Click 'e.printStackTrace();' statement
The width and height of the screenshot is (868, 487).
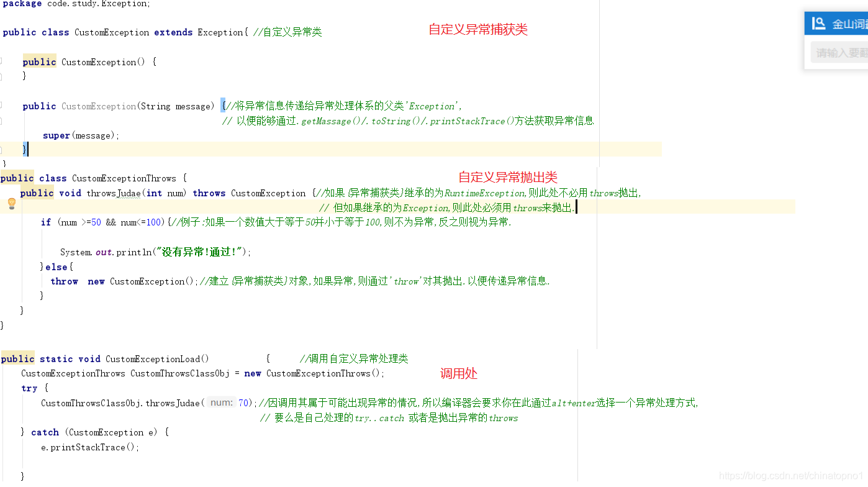click(x=91, y=447)
